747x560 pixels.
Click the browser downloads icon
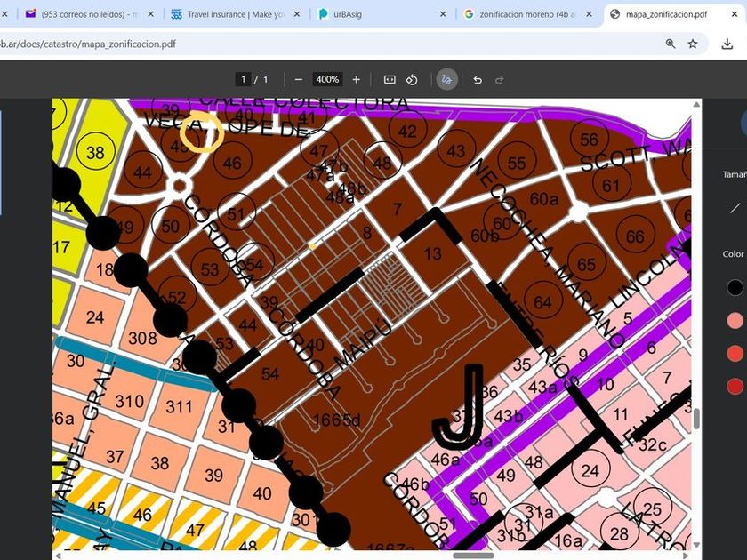click(727, 44)
